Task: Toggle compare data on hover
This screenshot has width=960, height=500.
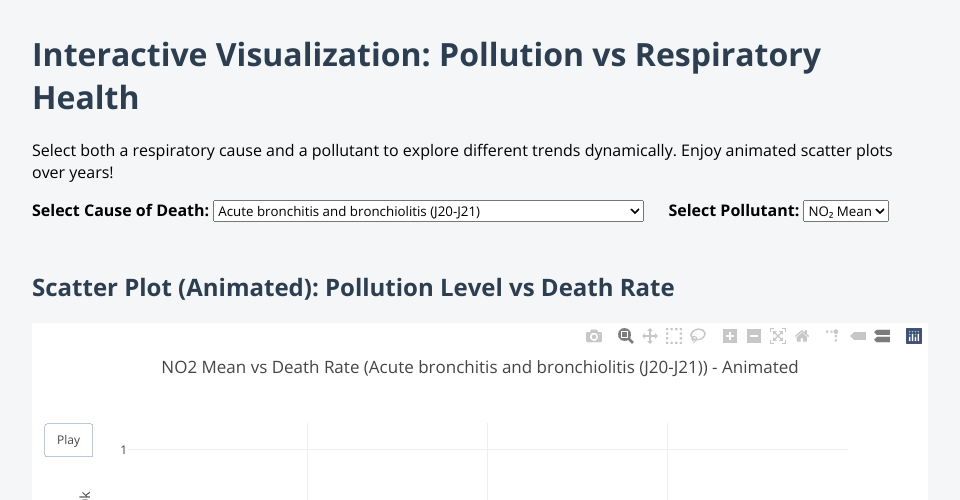Action: coord(882,337)
